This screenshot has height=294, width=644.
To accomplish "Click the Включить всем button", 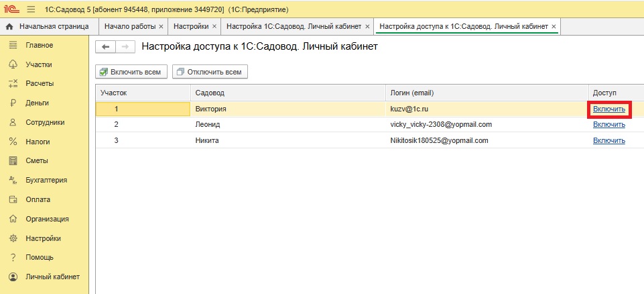I will click(x=131, y=72).
